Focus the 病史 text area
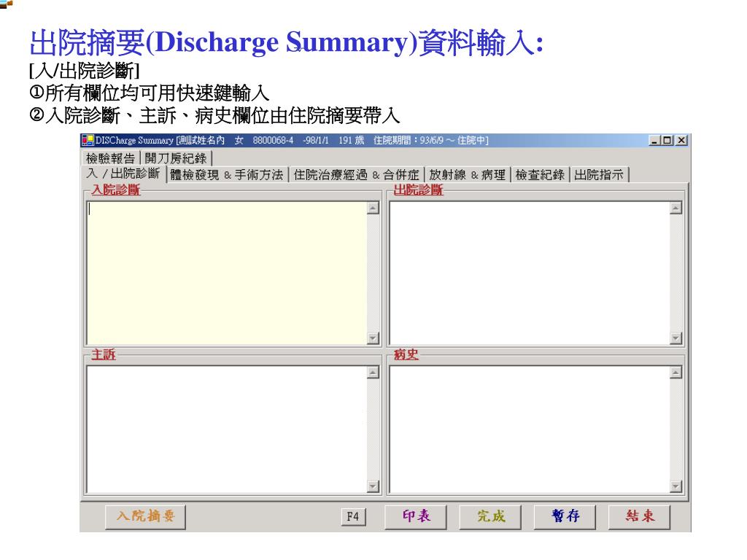This screenshot has height=560, width=747. [x=530, y=429]
